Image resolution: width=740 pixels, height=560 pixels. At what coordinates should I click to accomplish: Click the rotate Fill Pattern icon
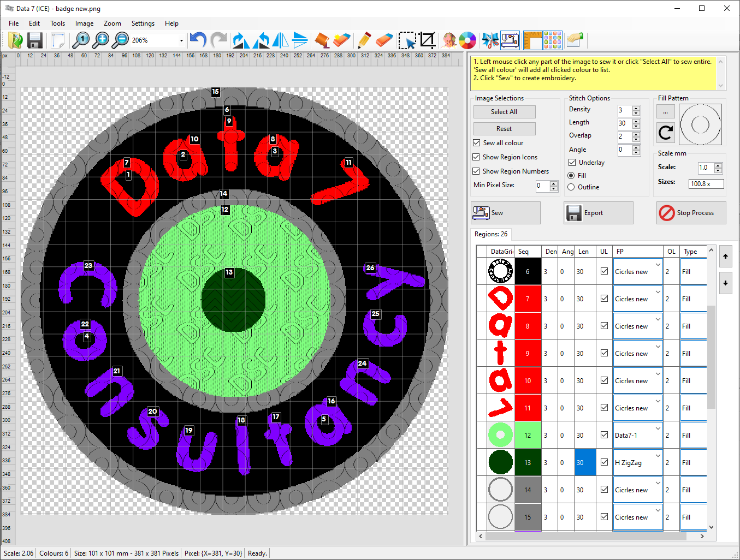[x=666, y=132]
